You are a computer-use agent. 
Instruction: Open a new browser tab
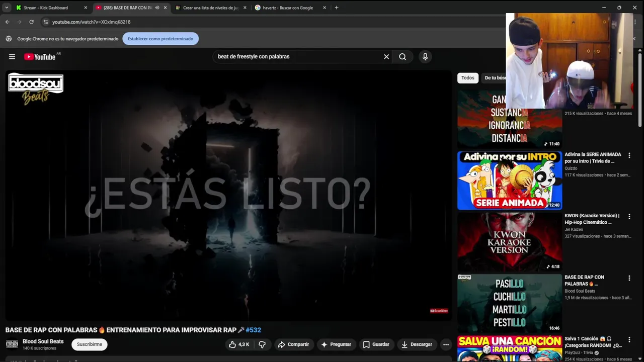click(x=337, y=8)
